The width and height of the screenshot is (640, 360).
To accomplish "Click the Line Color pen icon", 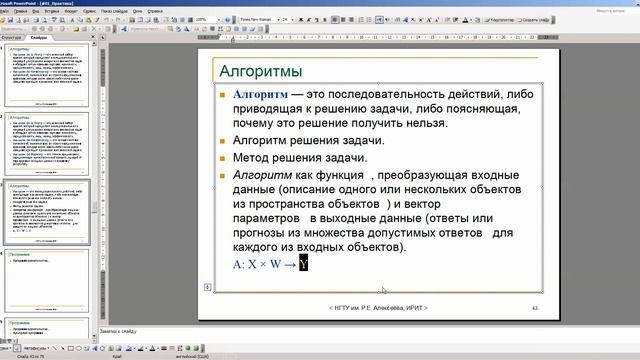I will [x=140, y=348].
